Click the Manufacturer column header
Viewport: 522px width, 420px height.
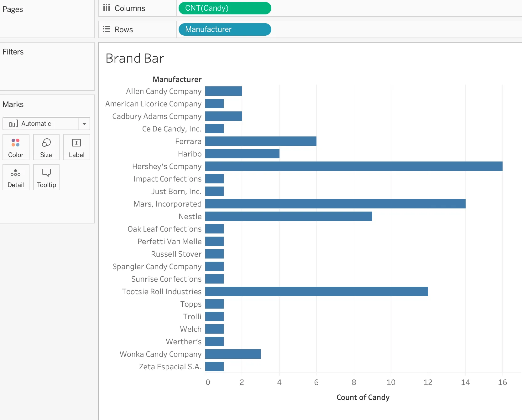pyautogui.click(x=177, y=79)
